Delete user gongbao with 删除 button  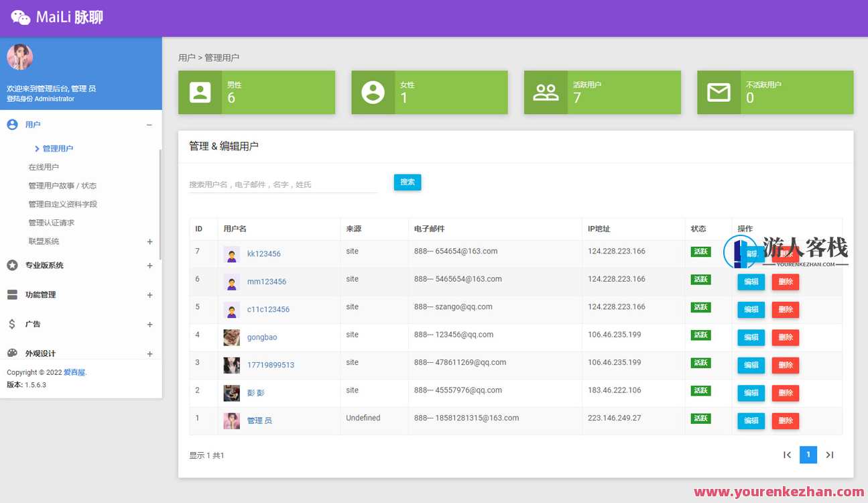(x=785, y=337)
